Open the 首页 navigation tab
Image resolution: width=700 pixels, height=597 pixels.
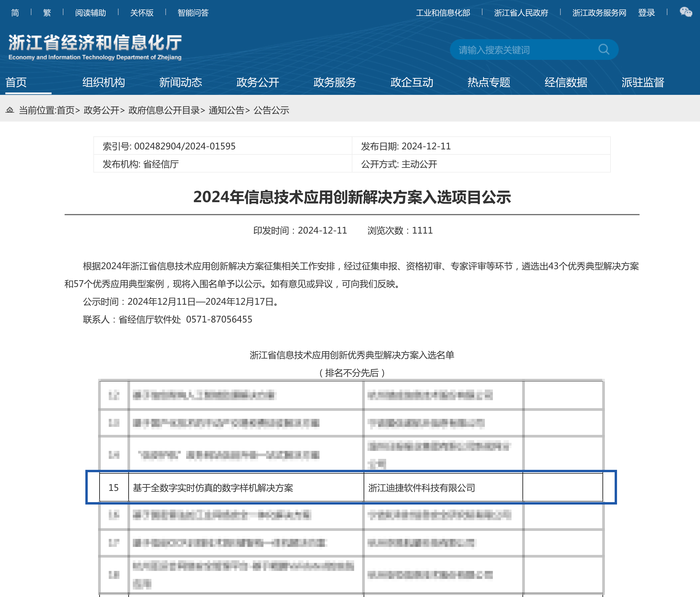pyautogui.click(x=16, y=82)
